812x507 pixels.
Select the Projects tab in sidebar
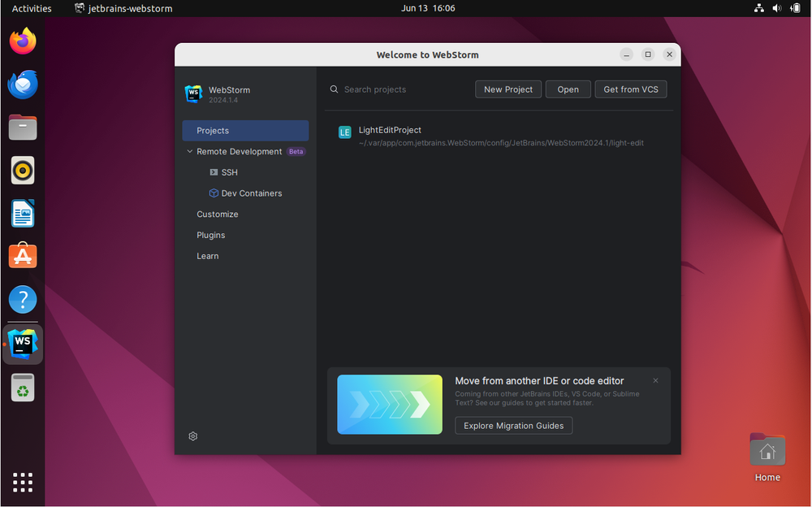244,131
